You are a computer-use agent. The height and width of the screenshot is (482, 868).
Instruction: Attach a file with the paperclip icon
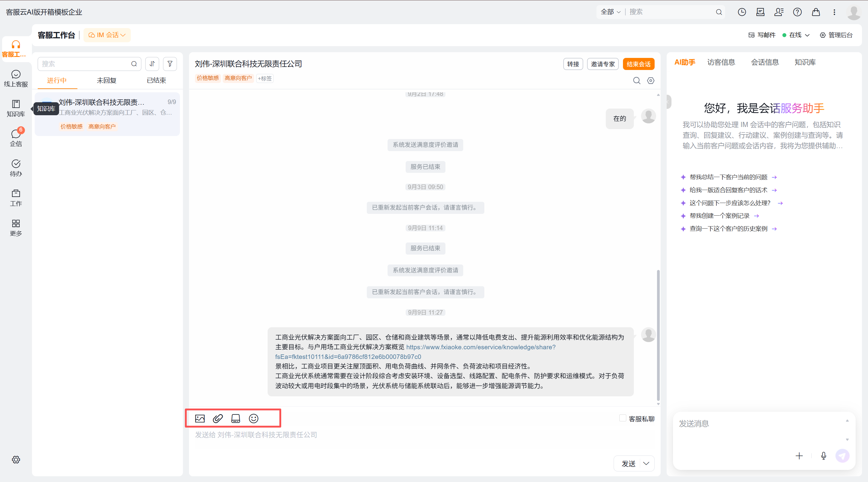coord(218,419)
